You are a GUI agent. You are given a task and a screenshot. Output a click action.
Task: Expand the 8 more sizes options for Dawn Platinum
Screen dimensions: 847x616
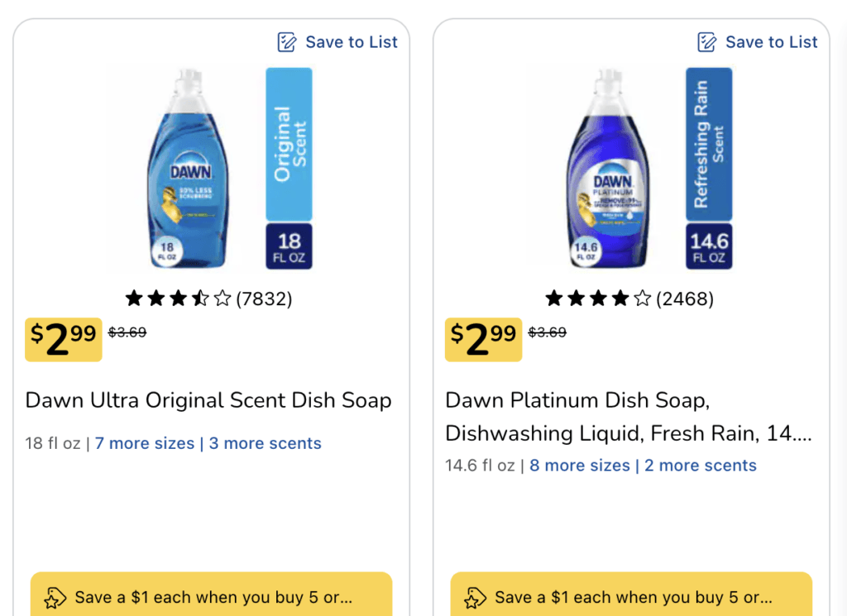coord(580,465)
